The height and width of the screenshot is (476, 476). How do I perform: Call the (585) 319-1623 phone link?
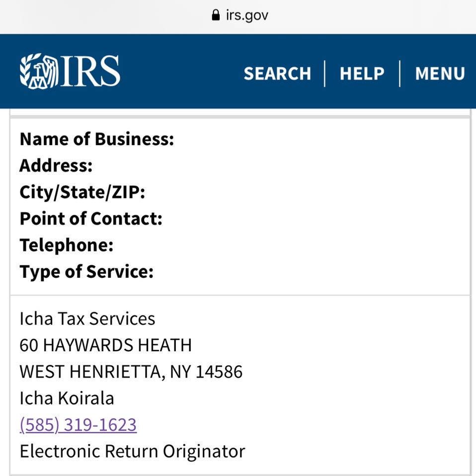coord(78,425)
